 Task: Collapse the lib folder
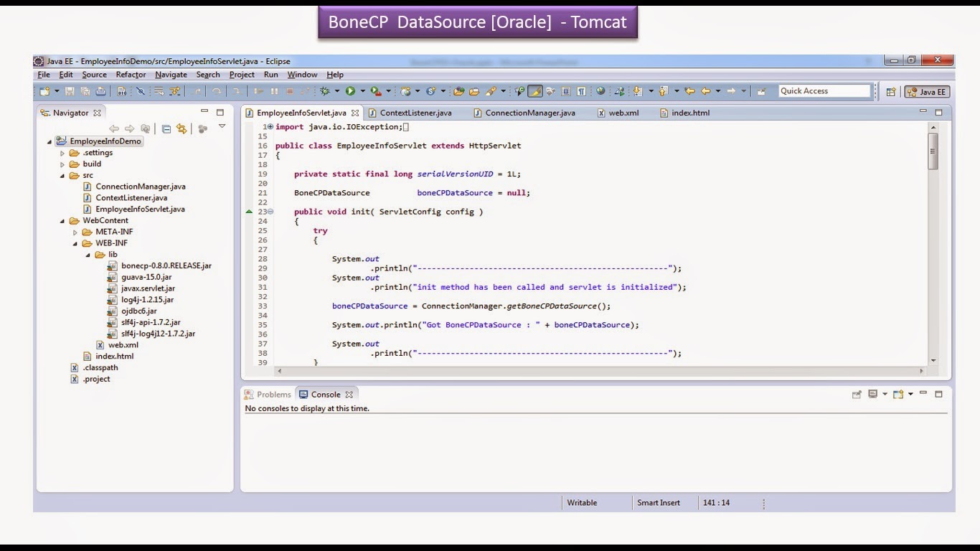pyautogui.click(x=88, y=255)
